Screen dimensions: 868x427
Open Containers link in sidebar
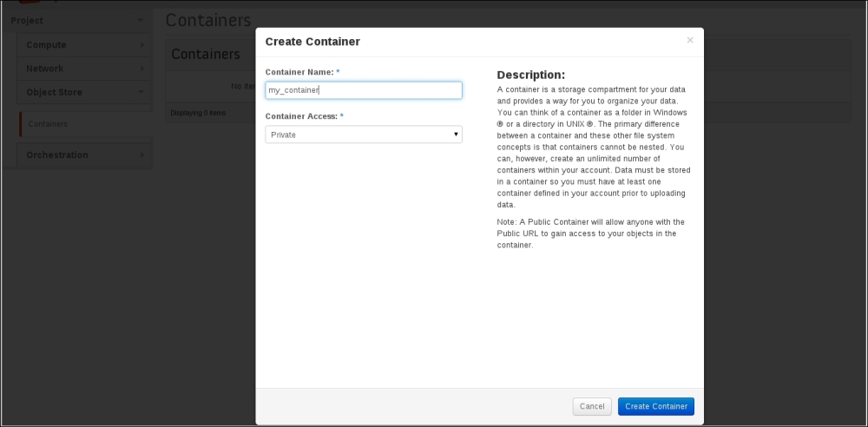(x=48, y=124)
